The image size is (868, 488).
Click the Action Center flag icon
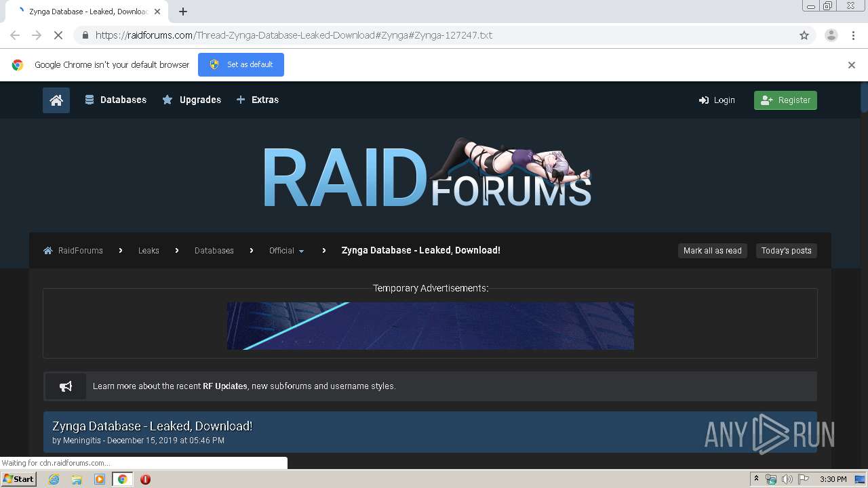[x=804, y=479]
